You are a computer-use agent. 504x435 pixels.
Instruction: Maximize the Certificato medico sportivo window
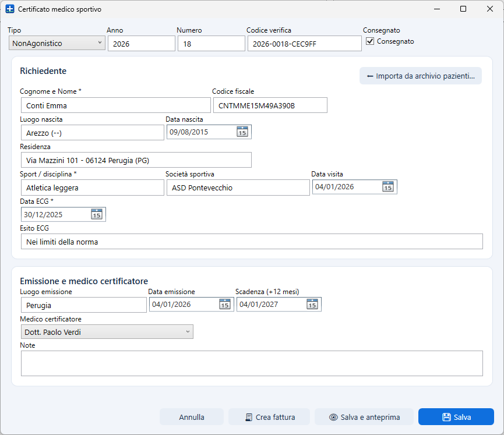[x=463, y=9]
